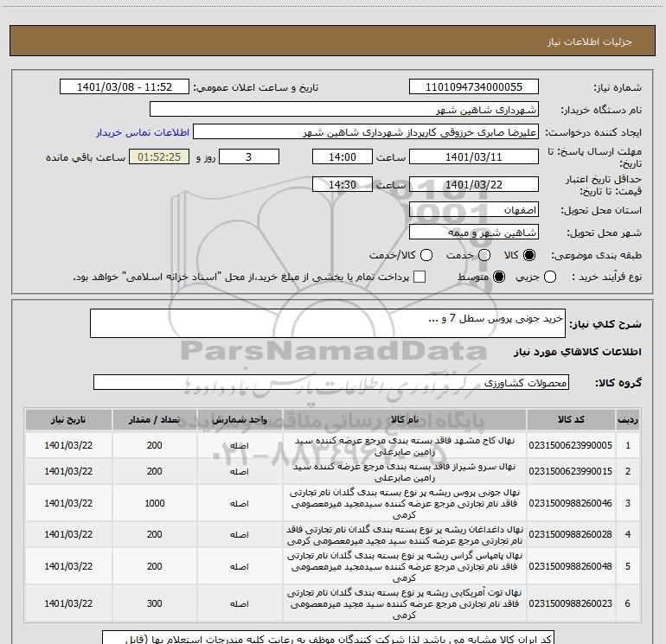666x644 pixels.
Task: Click the 14:00 deadline hour field
Action: click(343, 156)
